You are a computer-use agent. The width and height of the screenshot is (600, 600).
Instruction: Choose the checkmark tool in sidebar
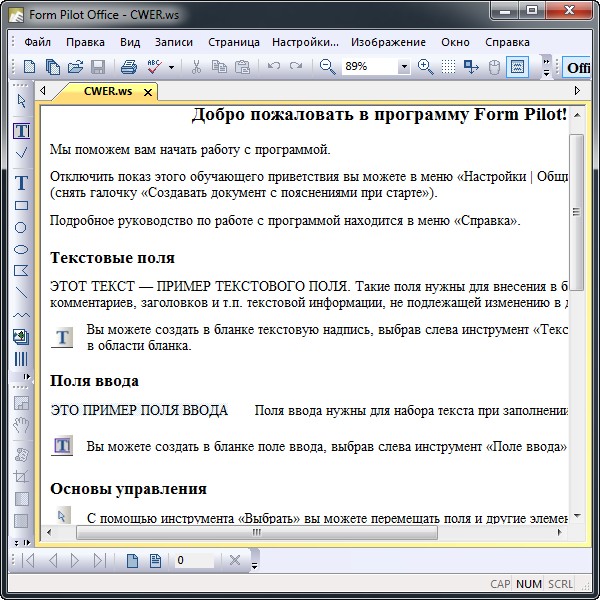(21, 153)
